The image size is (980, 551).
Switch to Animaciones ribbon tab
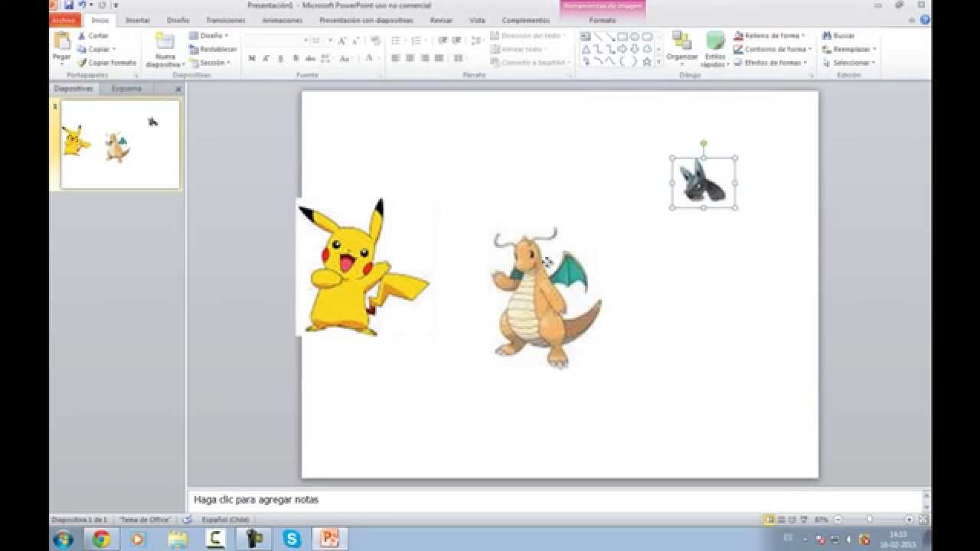(282, 21)
